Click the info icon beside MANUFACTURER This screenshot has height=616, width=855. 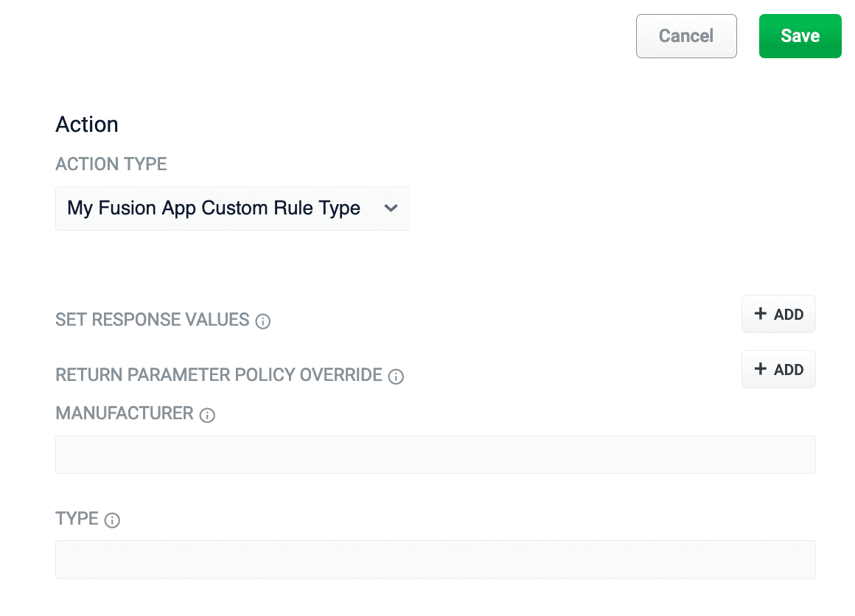207,415
